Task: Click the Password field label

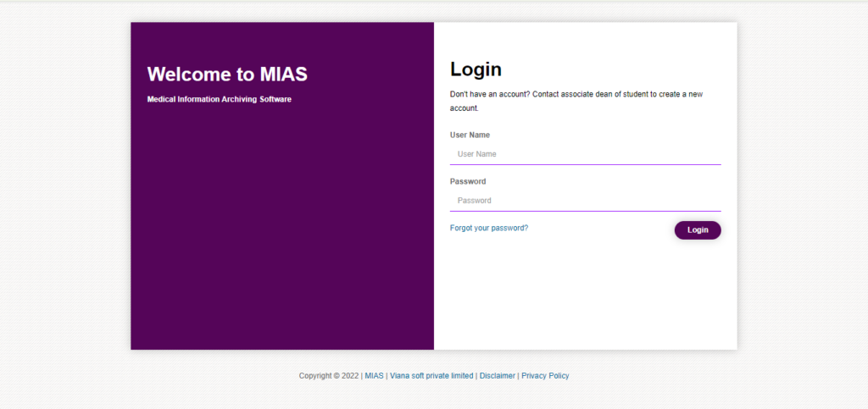Action: tap(468, 181)
